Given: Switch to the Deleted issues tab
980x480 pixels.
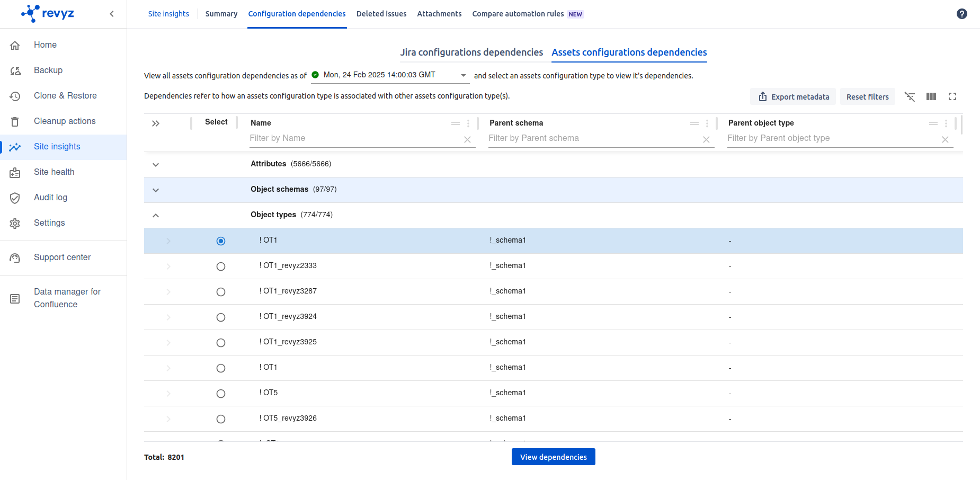Looking at the screenshot, I should click(381, 14).
